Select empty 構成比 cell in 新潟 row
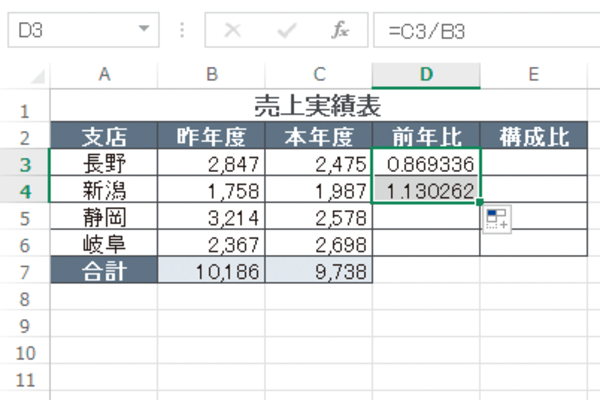Screen dimensions: 600x400 534,189
